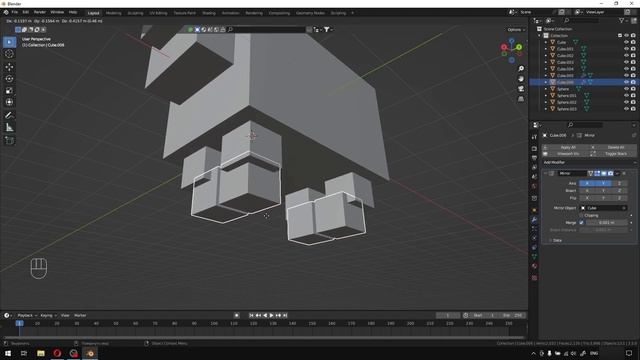This screenshot has width=640, height=360.
Task: Hide Sphere in viewport via eye icon
Action: pyautogui.click(x=626, y=89)
